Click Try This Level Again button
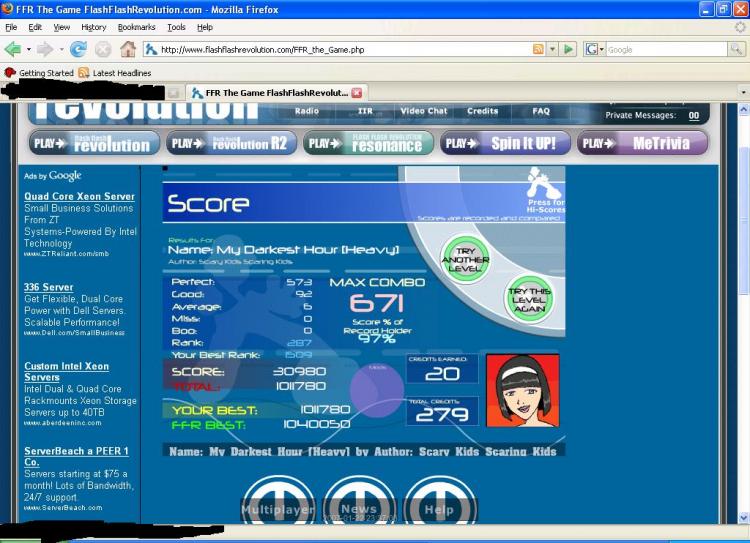This screenshot has height=543, width=750. click(x=529, y=299)
